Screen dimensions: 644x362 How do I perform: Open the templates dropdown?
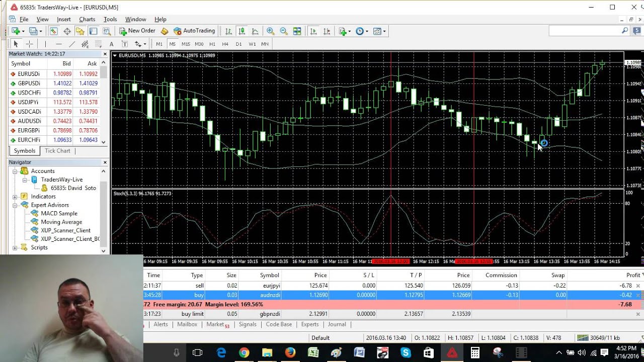coord(379,31)
